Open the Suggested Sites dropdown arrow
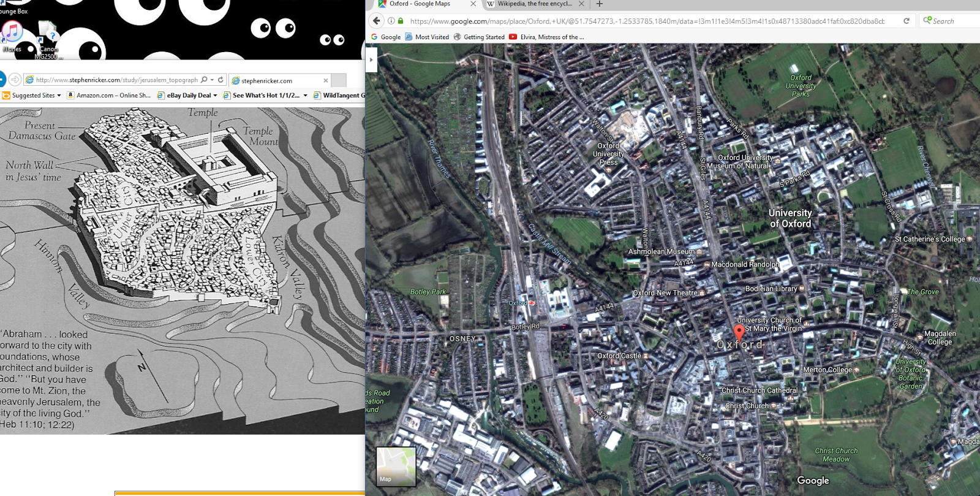The height and width of the screenshot is (496, 980). pyautogui.click(x=59, y=96)
